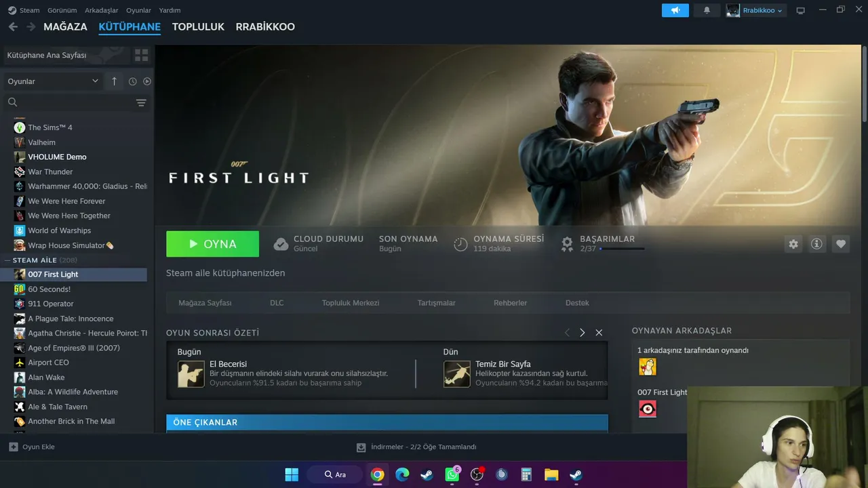This screenshot has width=868, height=488.
Task: Click the Steam announcements megaphone icon
Action: (x=675, y=10)
